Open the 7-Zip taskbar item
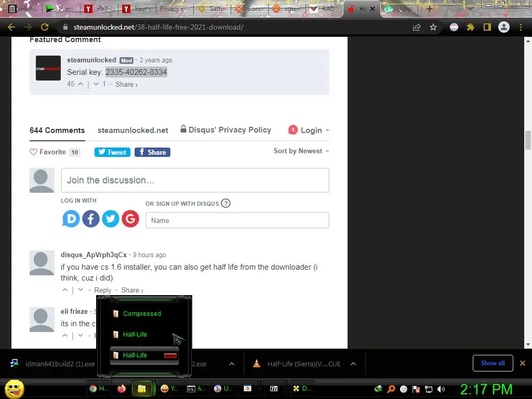The height and width of the screenshot is (399, 532). click(273, 389)
